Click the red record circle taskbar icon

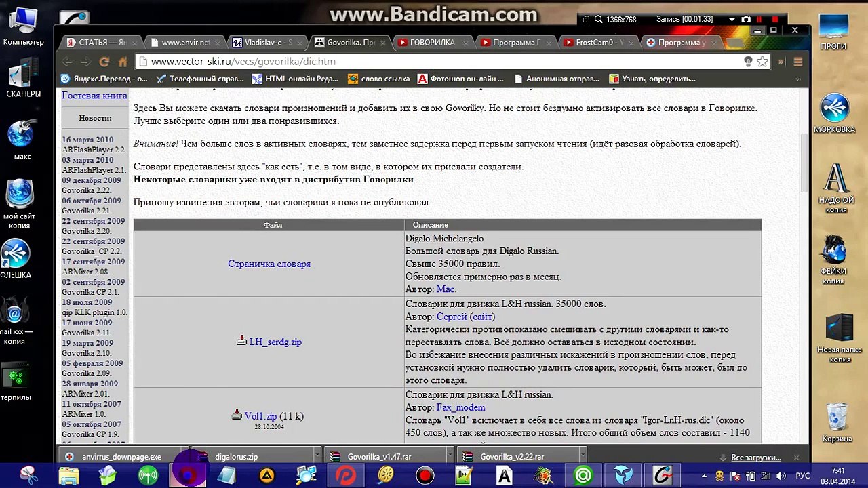(425, 476)
